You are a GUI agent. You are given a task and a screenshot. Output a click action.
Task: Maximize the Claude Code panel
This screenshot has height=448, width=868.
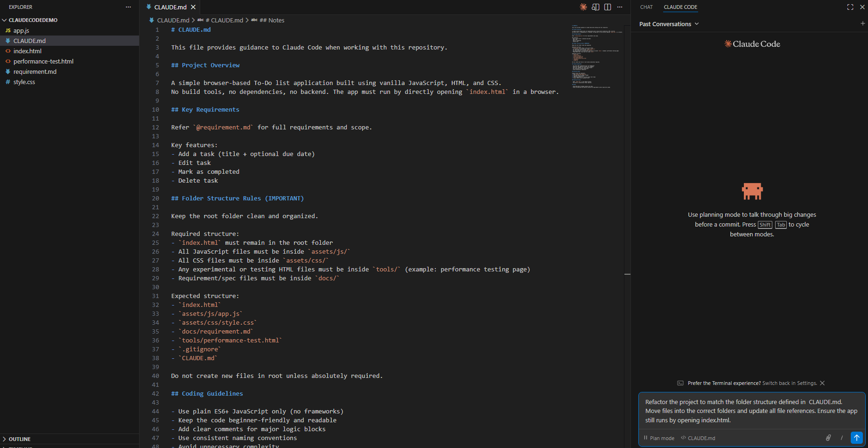tap(850, 7)
